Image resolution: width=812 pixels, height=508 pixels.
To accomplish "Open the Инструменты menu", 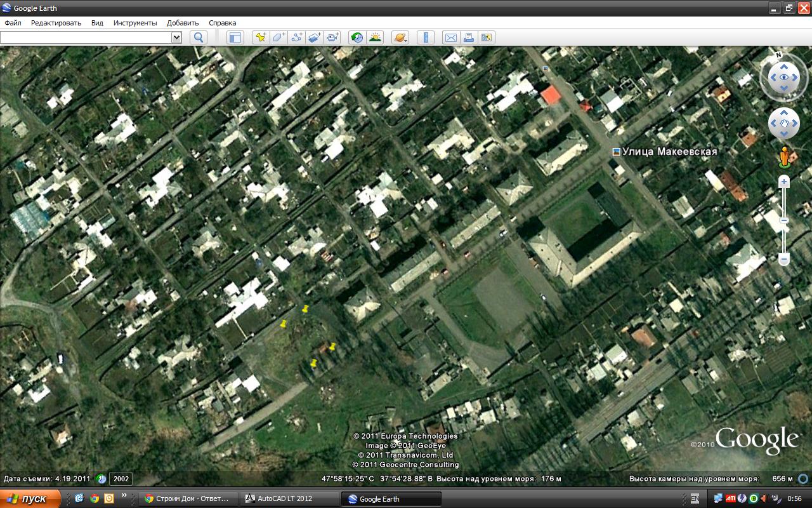I will point(135,23).
